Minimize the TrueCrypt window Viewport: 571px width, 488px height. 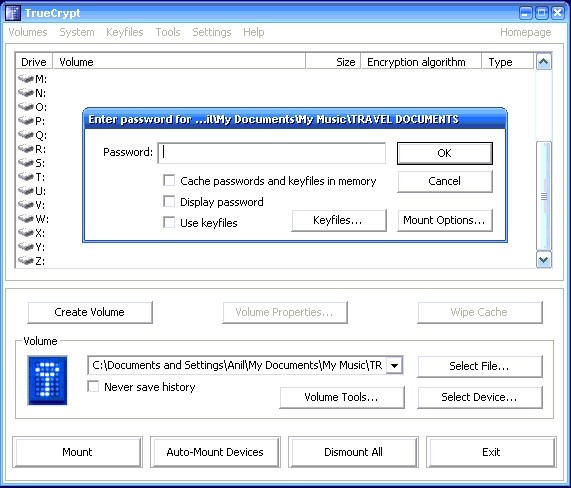tap(525, 13)
